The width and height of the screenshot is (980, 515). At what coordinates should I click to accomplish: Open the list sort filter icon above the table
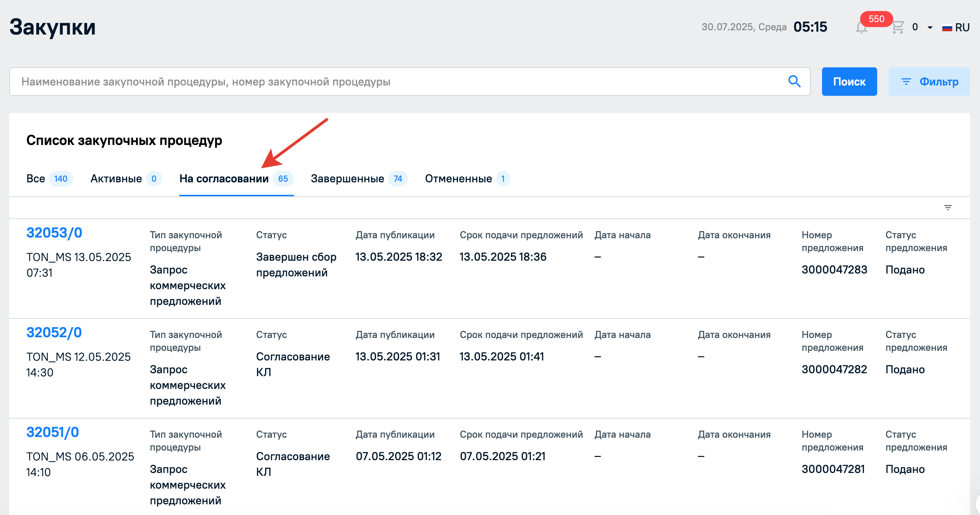pyautogui.click(x=948, y=207)
